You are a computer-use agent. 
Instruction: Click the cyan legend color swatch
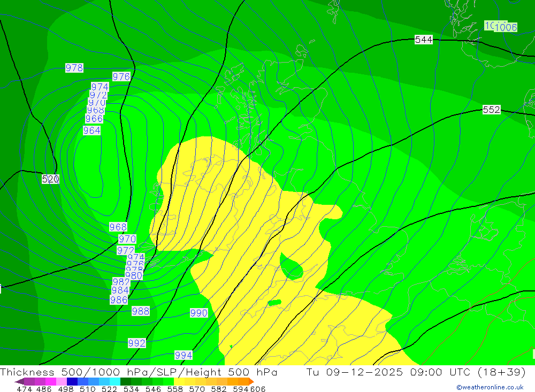pos(115,381)
